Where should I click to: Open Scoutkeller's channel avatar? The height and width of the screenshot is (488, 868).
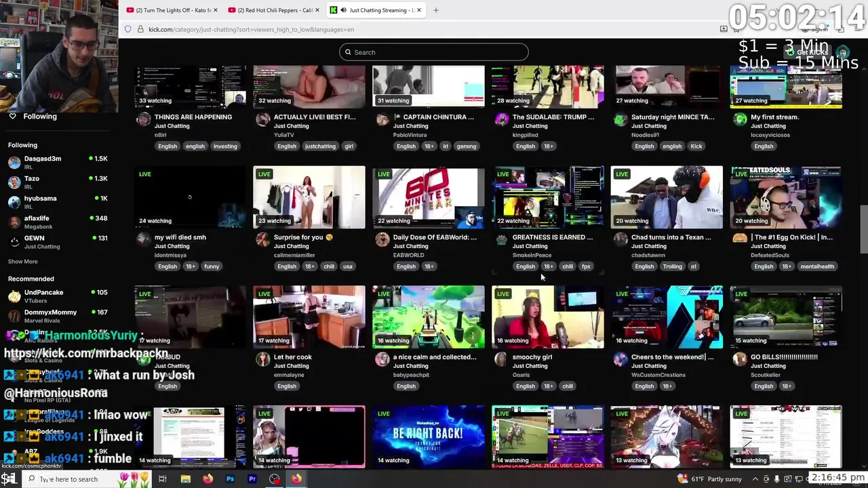coord(740,359)
